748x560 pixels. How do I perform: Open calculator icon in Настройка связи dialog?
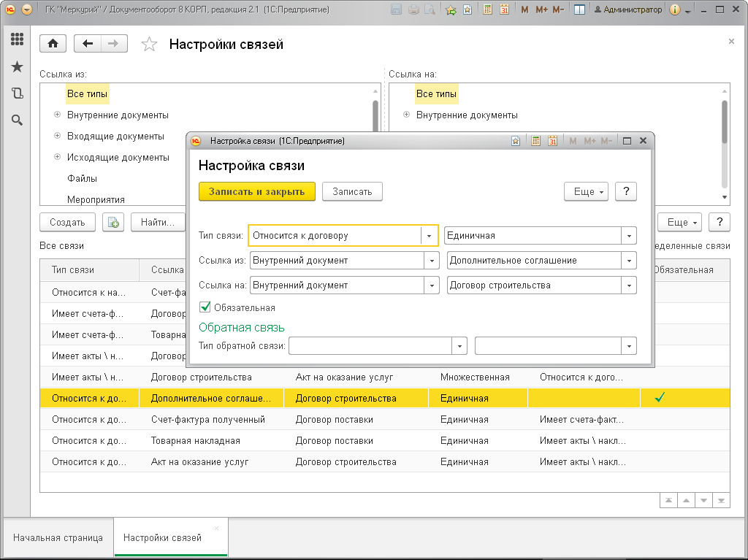point(535,141)
